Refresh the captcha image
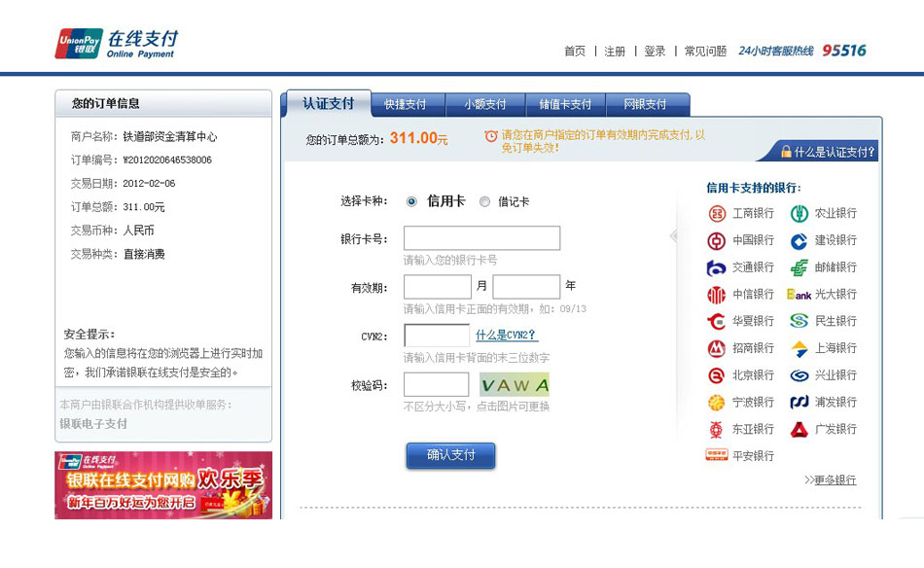The height and width of the screenshot is (568, 924). pyautogui.click(x=515, y=384)
